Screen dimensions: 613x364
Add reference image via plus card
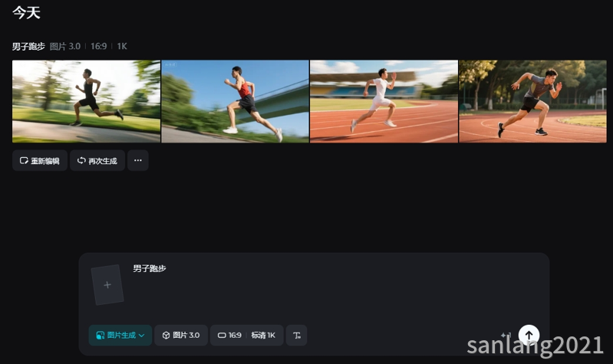click(107, 285)
